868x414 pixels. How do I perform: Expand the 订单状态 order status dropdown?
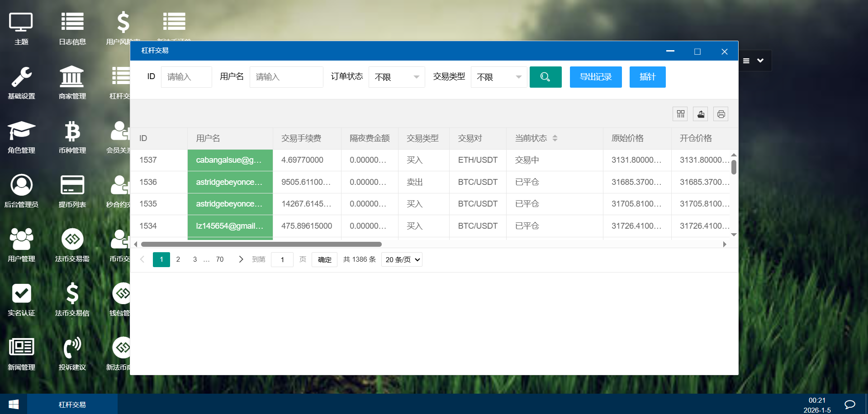click(x=396, y=77)
